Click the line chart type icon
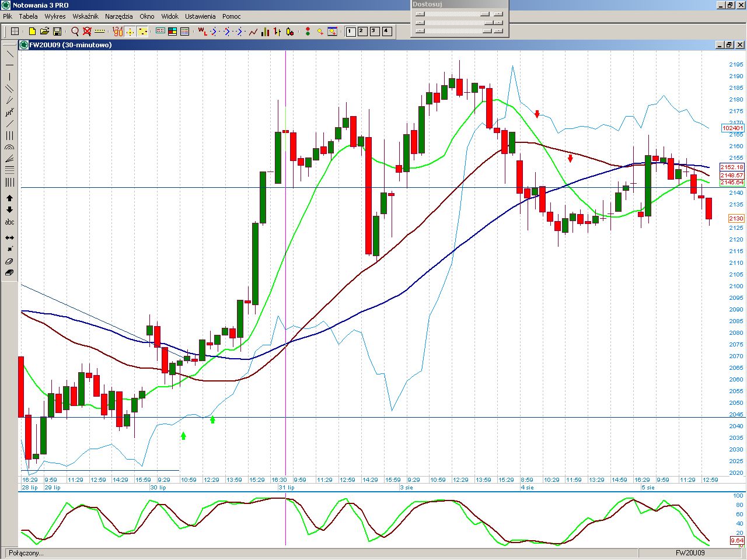 (253, 32)
